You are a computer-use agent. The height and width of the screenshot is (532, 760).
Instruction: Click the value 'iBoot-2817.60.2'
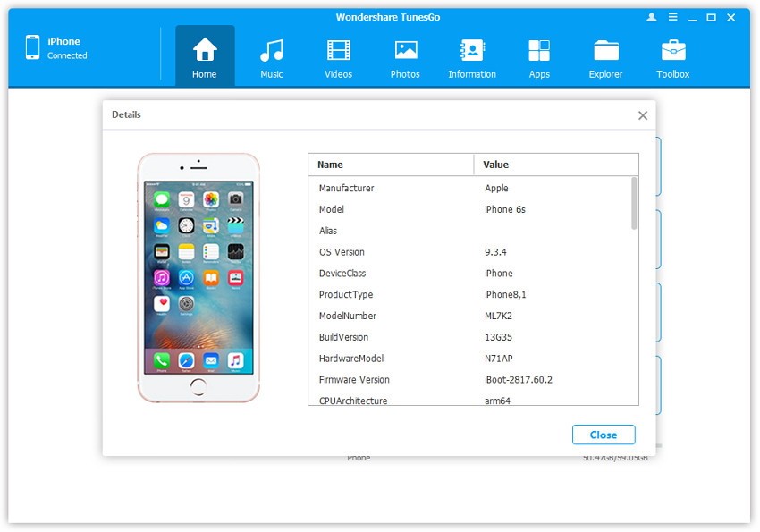[x=518, y=380]
